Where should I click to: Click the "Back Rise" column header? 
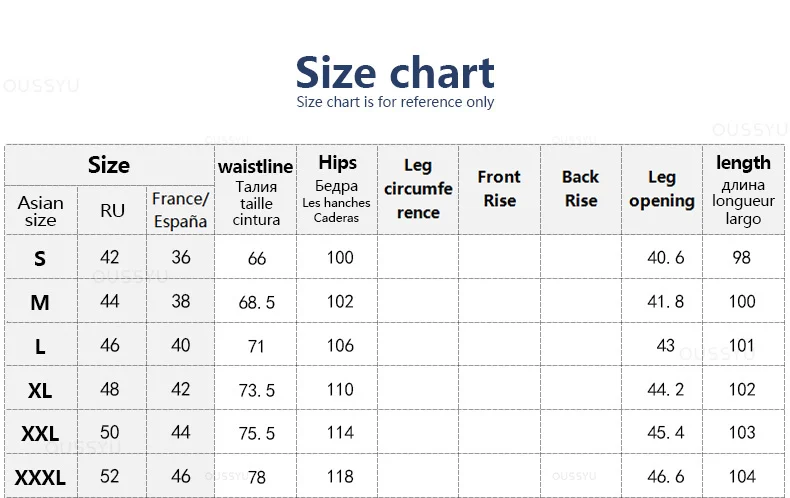pyautogui.click(x=580, y=189)
